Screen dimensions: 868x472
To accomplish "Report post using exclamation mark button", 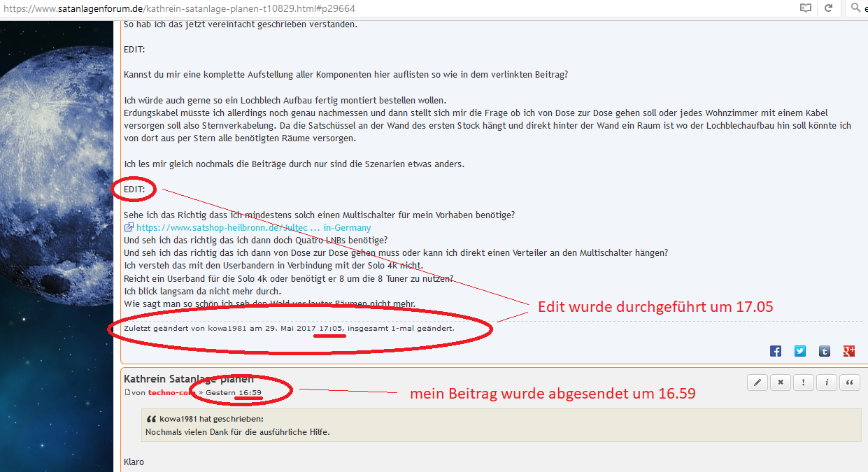I will click(804, 382).
